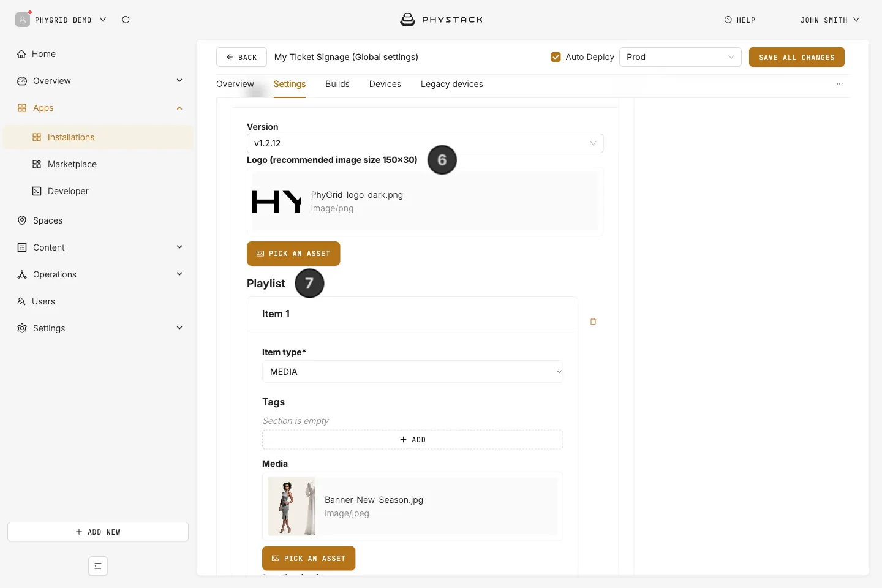This screenshot has height=588, width=882.
Task: Expand the Overview section chevron in the sidebar
Action: (x=179, y=81)
